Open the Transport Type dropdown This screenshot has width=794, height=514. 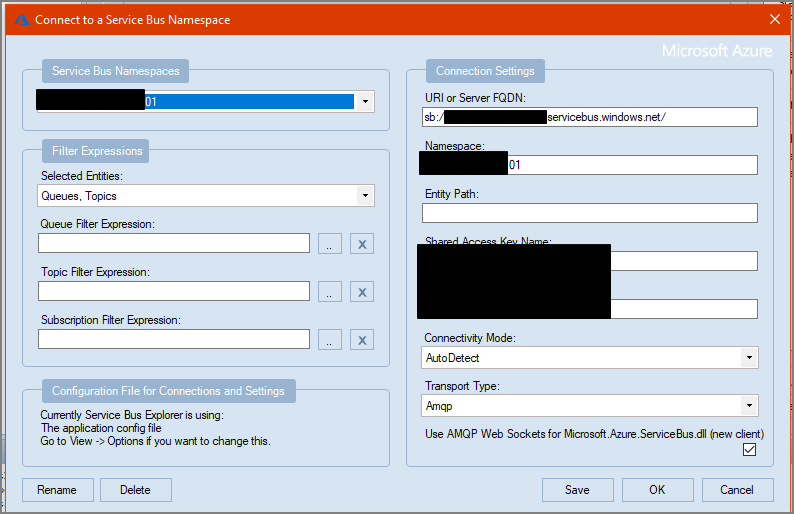(x=749, y=406)
